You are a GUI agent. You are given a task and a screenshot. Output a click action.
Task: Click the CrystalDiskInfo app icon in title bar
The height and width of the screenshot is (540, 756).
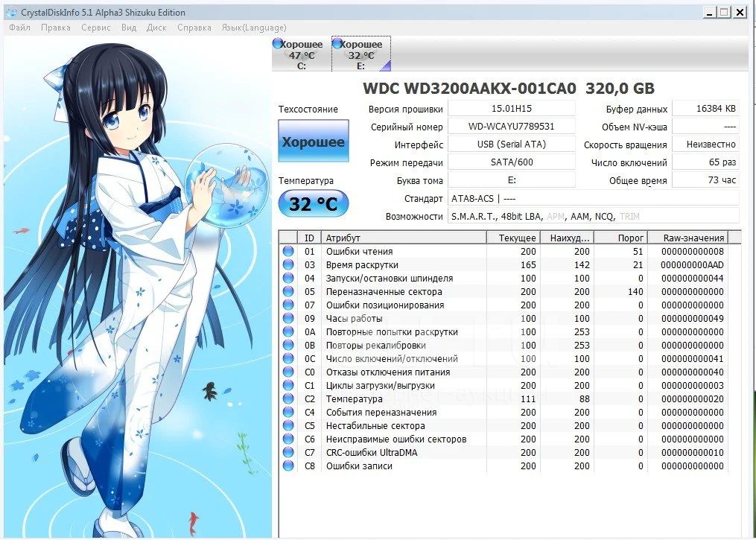pos(12,12)
